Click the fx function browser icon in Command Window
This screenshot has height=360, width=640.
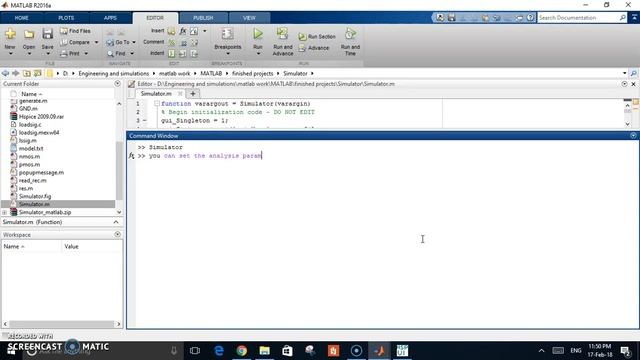(131, 156)
